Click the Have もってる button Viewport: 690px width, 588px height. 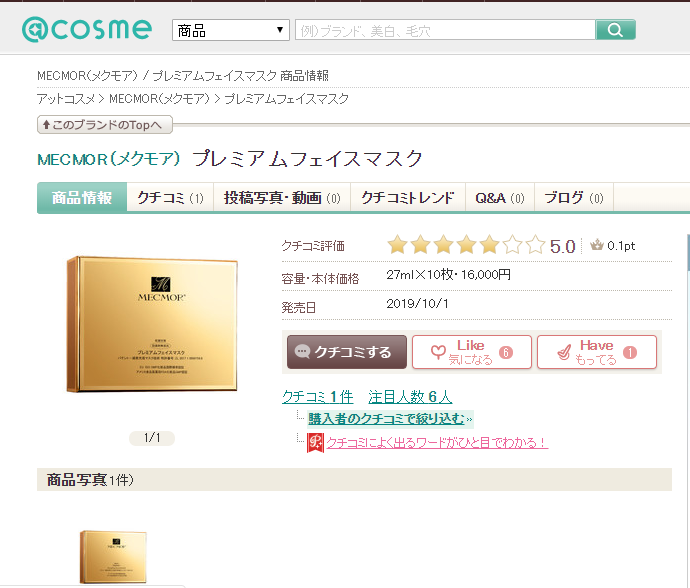coord(597,352)
